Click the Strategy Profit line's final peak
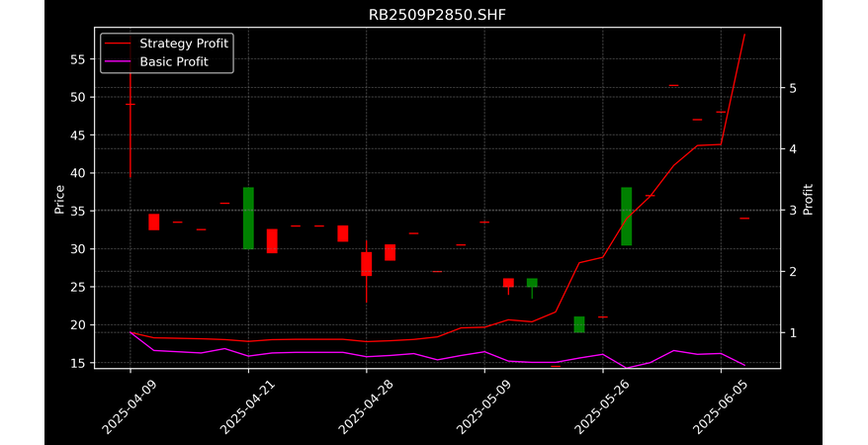 point(744,35)
